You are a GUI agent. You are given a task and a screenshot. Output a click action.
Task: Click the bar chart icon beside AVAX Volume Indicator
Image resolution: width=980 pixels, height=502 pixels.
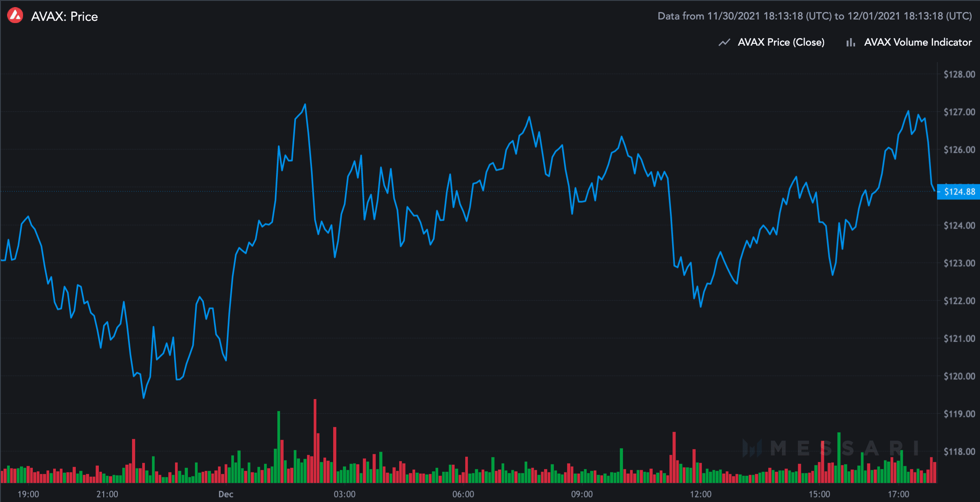click(851, 43)
